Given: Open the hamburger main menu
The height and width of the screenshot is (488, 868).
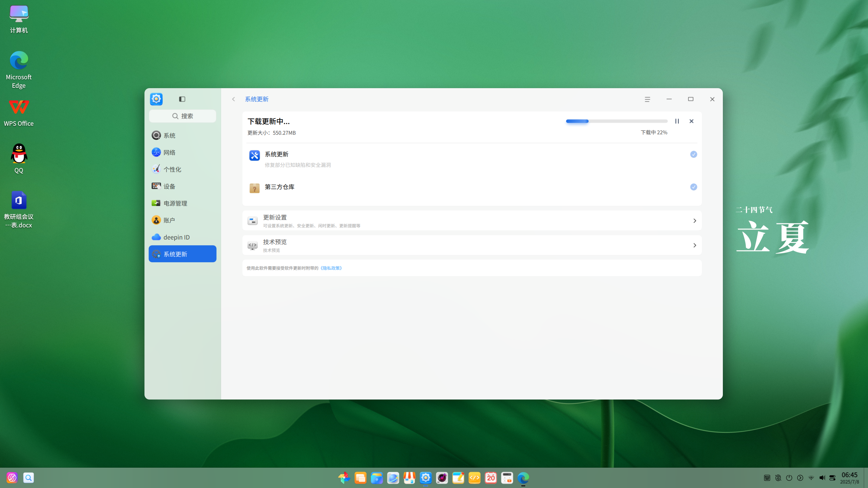Looking at the screenshot, I should click(647, 99).
